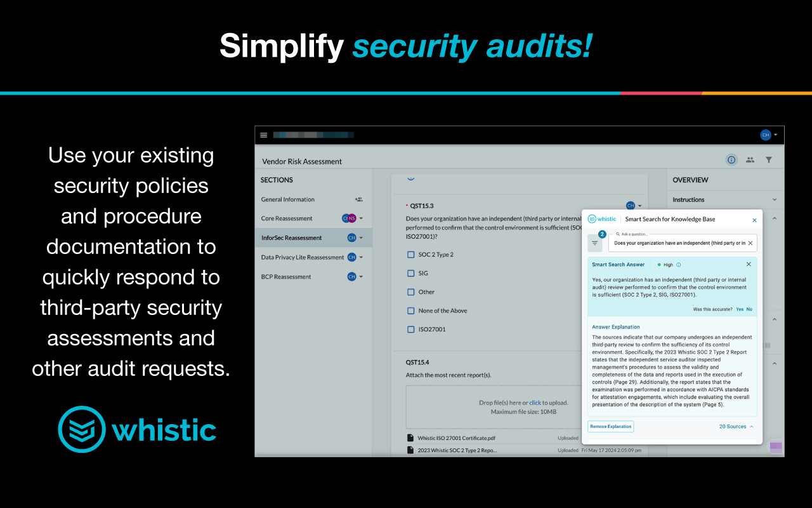Click the Whistic logo in the Smart Search panel
This screenshot has width=812, height=508.
pos(602,219)
